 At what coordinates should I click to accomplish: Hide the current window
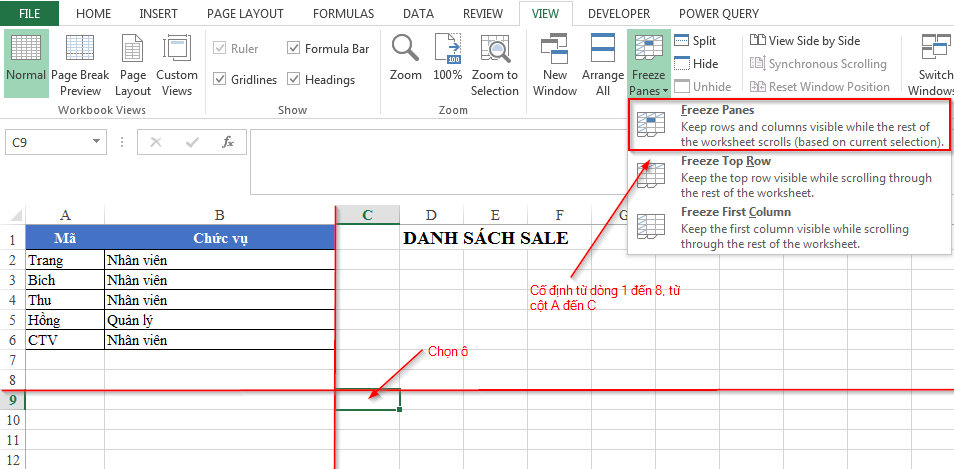click(697, 63)
